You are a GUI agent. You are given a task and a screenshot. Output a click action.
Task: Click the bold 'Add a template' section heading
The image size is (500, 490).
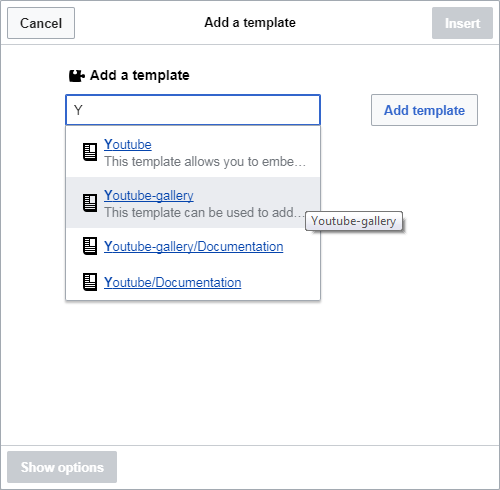click(x=140, y=75)
